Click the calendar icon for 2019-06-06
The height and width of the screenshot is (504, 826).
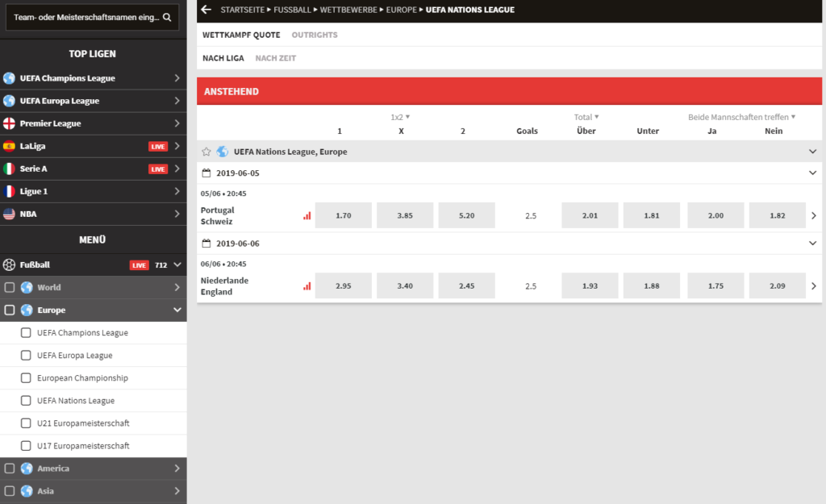(206, 244)
